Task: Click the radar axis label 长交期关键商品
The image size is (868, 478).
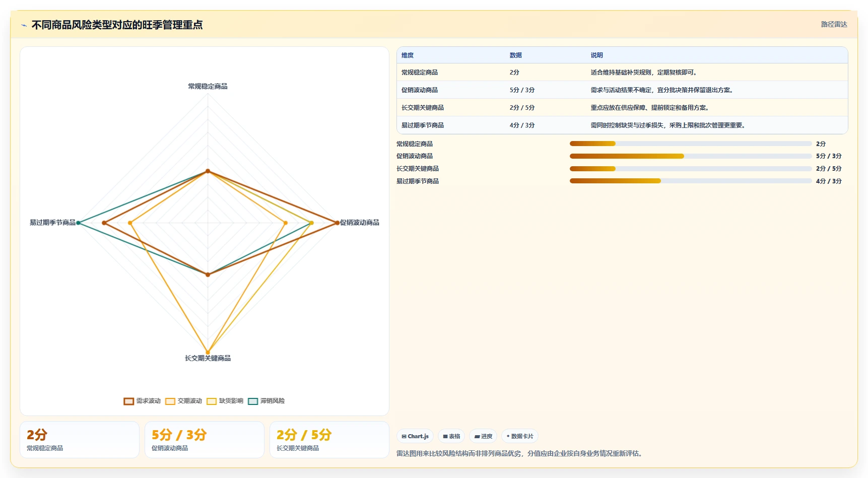Action: [208, 358]
